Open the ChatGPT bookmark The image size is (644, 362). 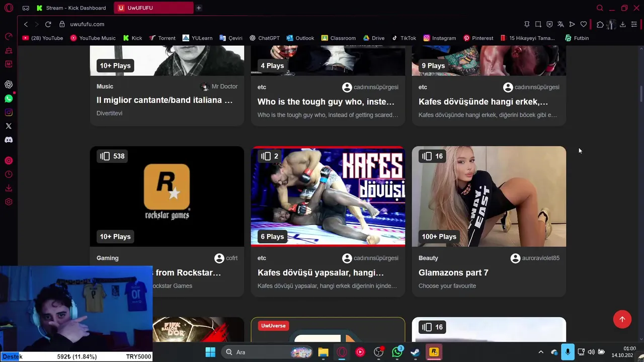[x=264, y=38]
